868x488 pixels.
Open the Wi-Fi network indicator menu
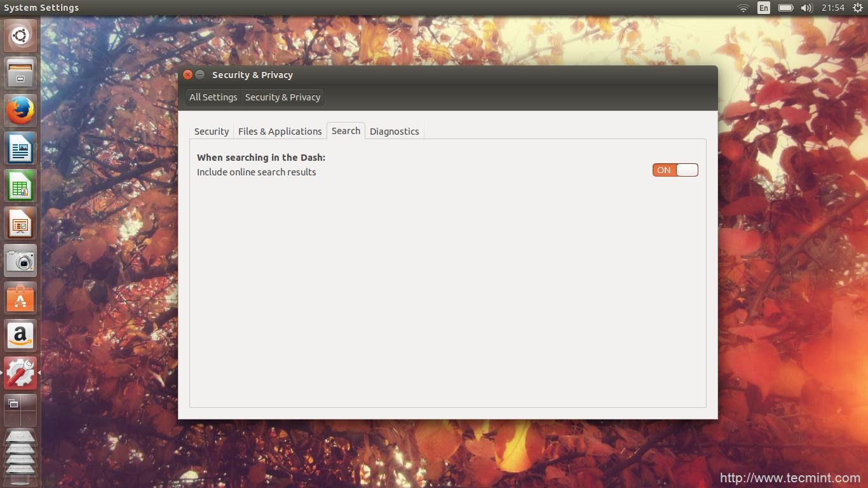(743, 8)
